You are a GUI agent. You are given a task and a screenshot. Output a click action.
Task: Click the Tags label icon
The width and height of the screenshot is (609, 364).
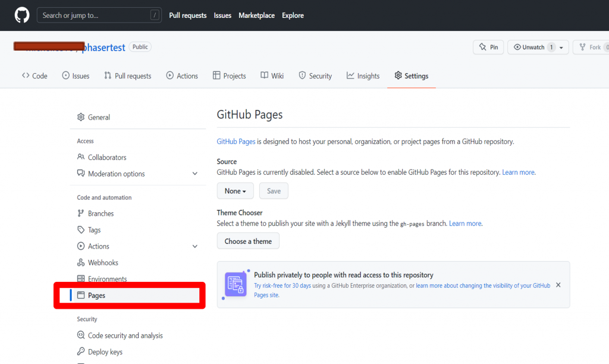click(81, 230)
